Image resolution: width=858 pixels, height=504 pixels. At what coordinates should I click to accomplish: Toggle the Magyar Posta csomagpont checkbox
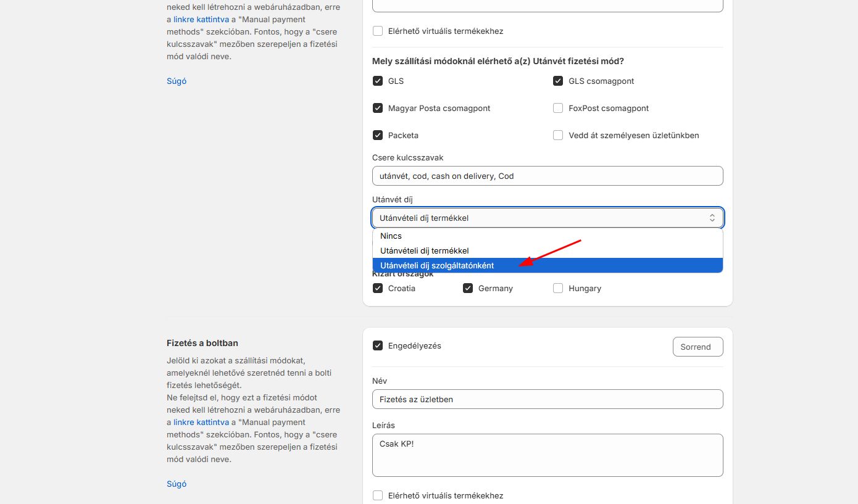[x=378, y=109]
